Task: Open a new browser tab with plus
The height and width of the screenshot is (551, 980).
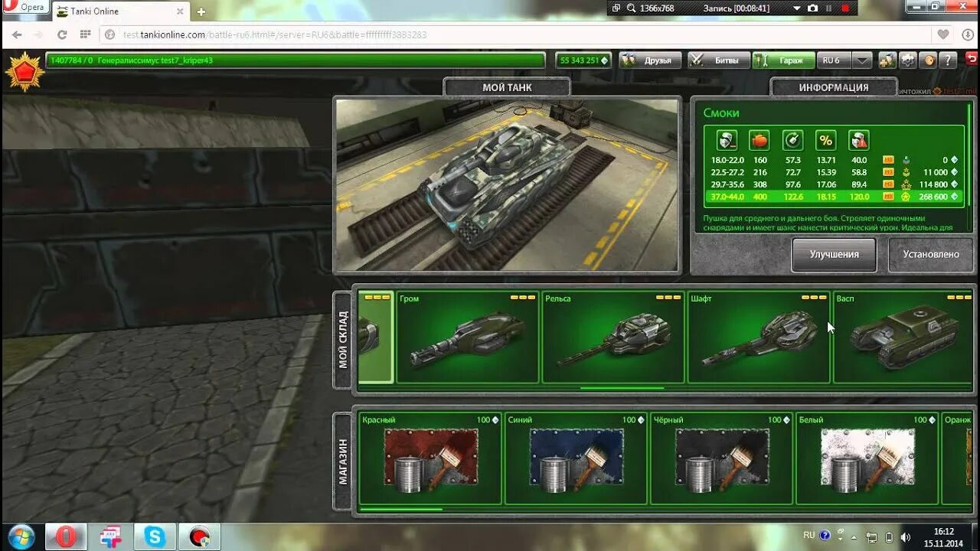Action: 201,11
